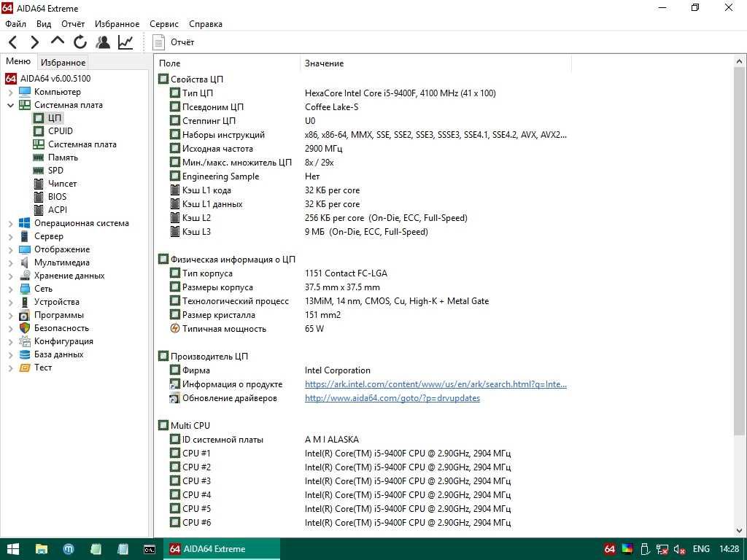Click the ENG language indicator
This screenshot has height=560, width=747.
click(x=701, y=549)
